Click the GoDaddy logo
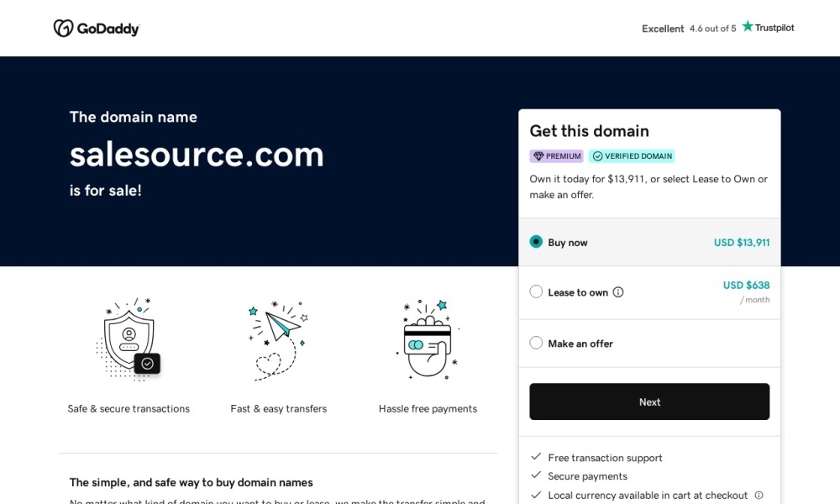 [96, 28]
